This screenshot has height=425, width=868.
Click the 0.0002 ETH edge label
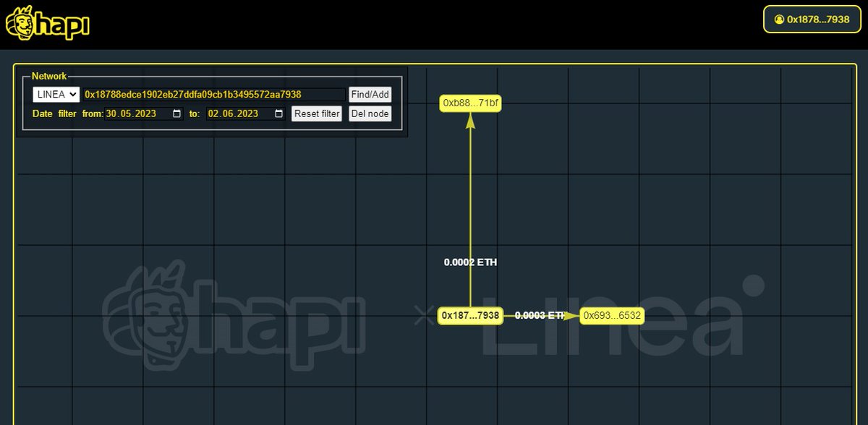tap(470, 262)
